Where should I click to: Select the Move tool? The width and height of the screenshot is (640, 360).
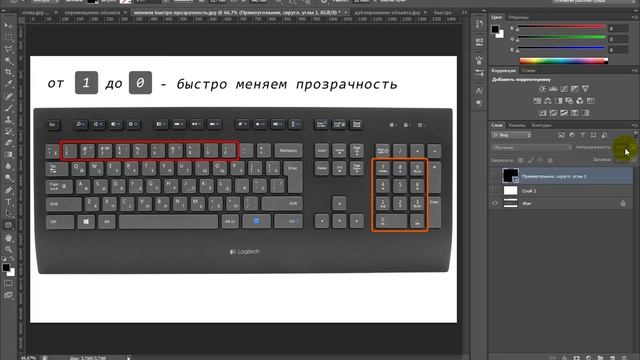click(8, 26)
